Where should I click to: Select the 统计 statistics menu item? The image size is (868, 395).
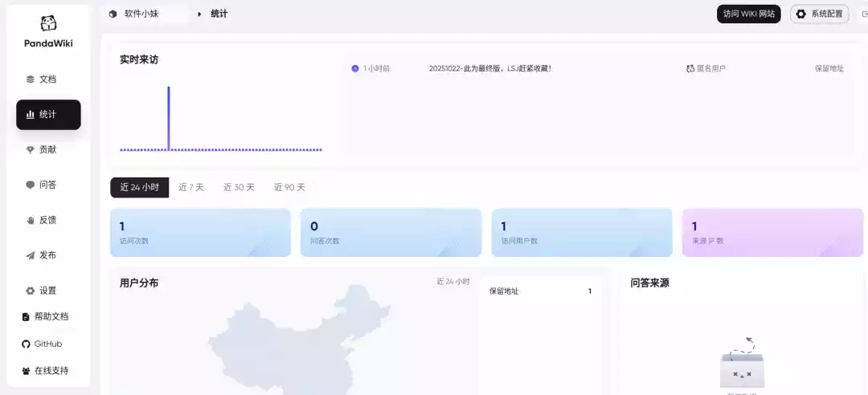pyautogui.click(x=48, y=115)
